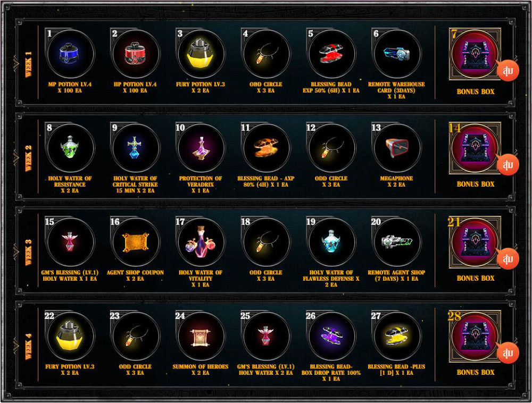Expand the Week 2 row chevron arrow
This screenshot has height=403, width=532.
[x=16, y=157]
